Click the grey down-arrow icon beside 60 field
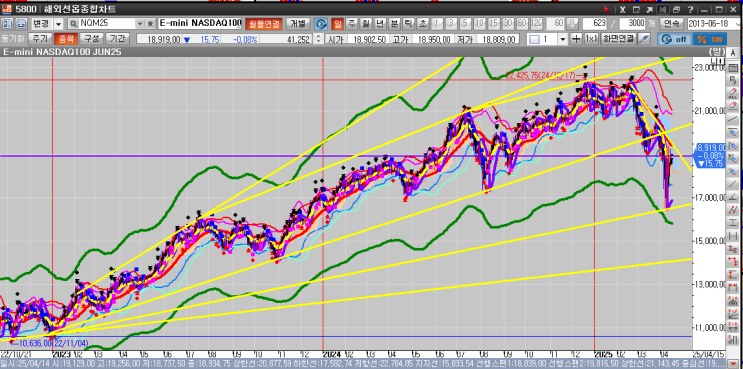Image resolution: width=743 pixels, height=369 pixels. (x=572, y=24)
